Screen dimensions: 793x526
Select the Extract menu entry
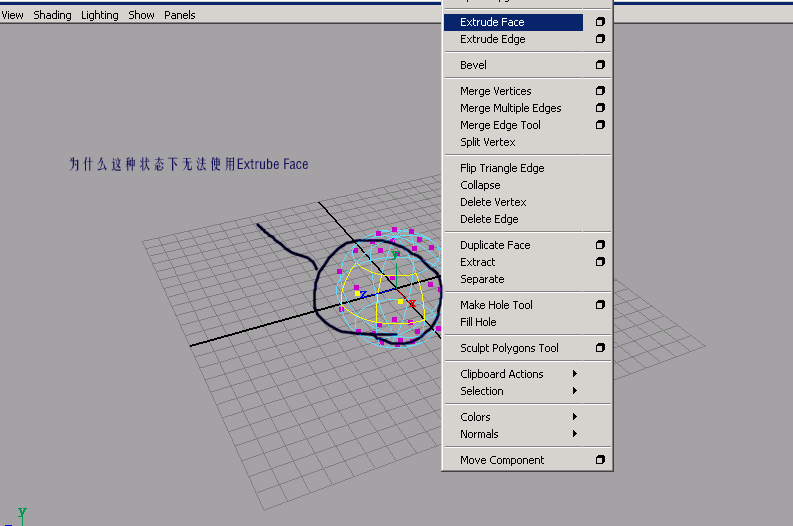(x=513, y=262)
